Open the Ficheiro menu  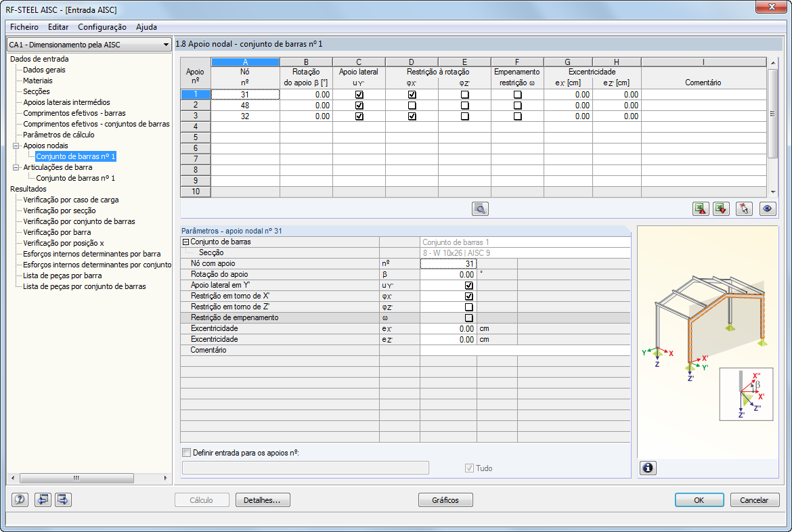[x=24, y=27]
